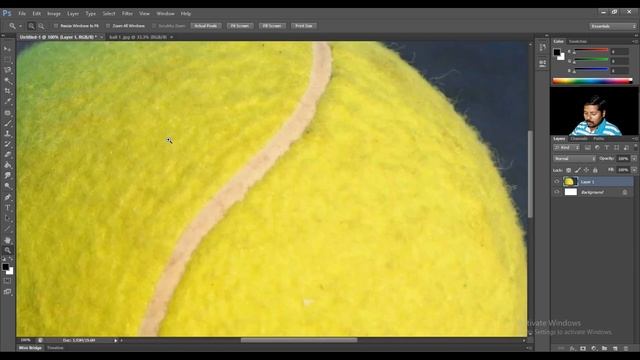Screen dimensions: 640x360
Task: Select the Line shape tool
Action: coord(7,229)
